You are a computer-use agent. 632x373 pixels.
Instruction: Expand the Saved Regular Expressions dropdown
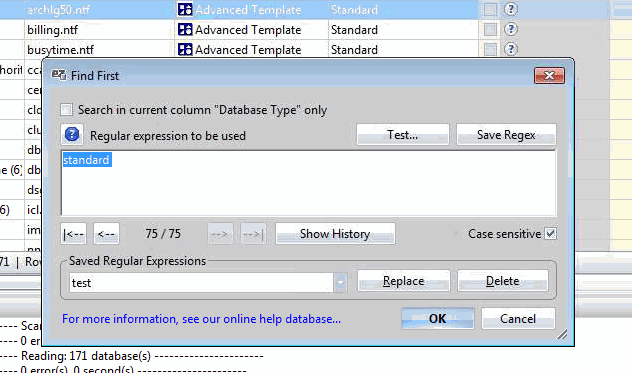click(340, 282)
